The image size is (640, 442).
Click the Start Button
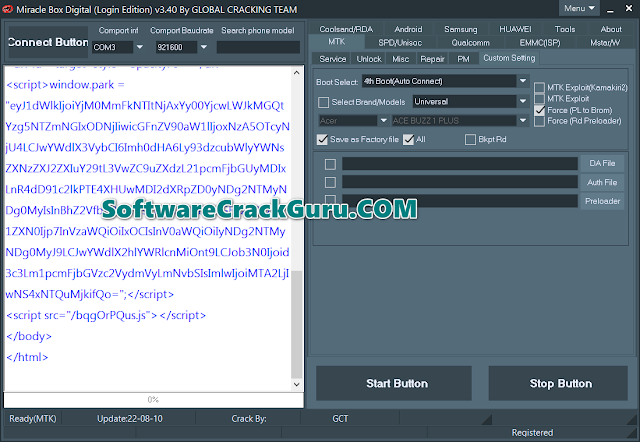click(x=394, y=383)
